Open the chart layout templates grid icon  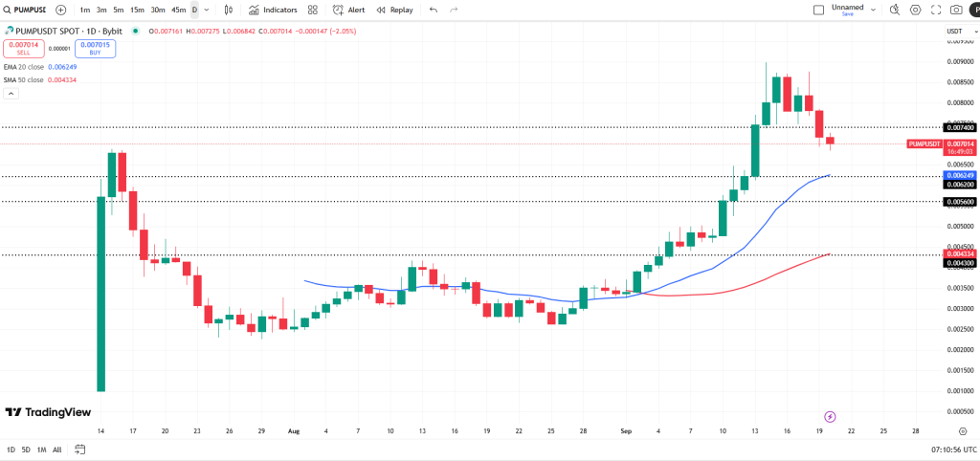(313, 10)
